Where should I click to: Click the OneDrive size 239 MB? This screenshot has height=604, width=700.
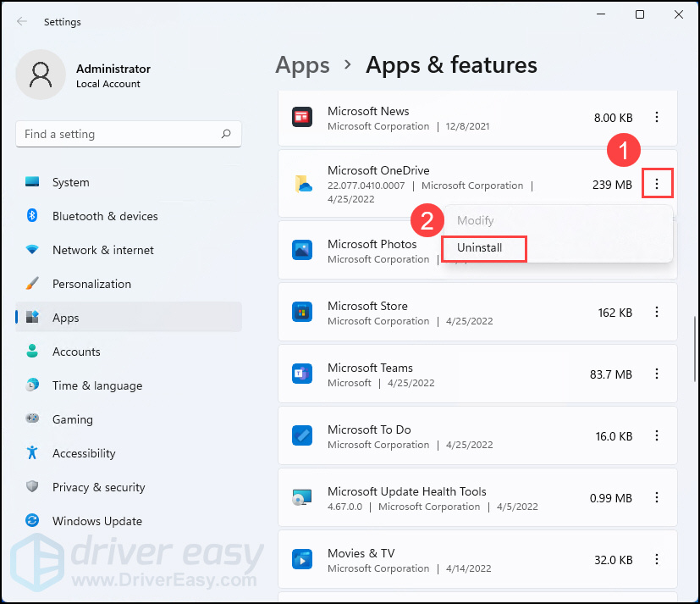coord(612,185)
